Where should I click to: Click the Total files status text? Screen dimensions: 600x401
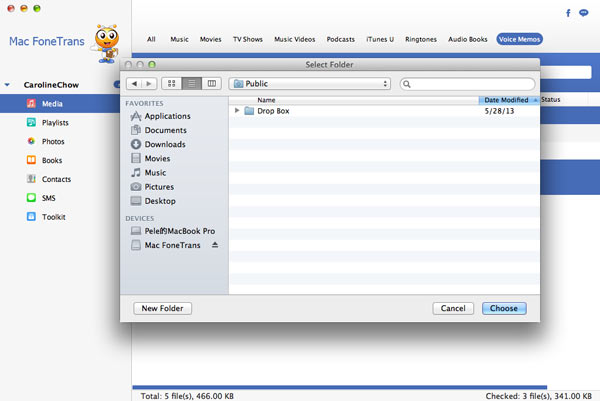pyautogui.click(x=187, y=396)
